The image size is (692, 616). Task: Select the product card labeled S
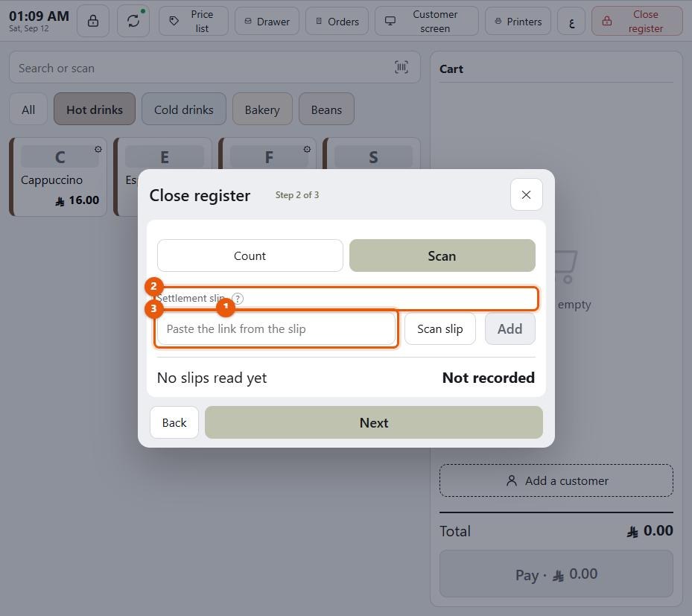[x=372, y=154]
